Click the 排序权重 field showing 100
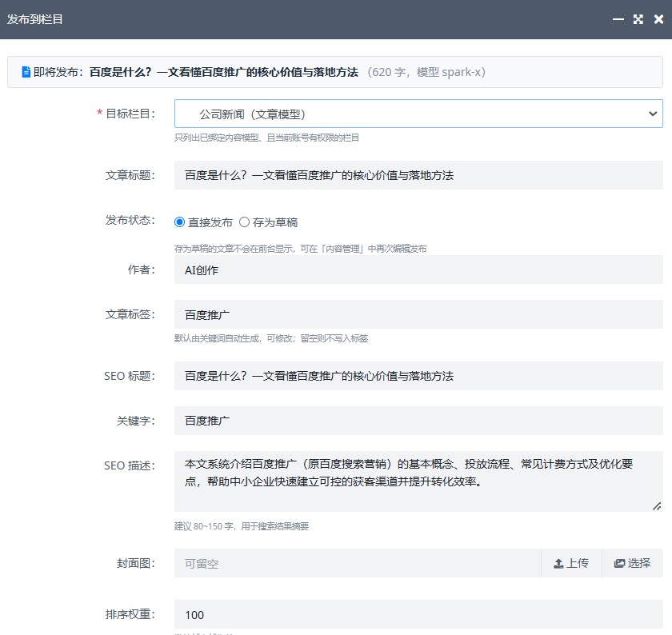Image resolution: width=672 pixels, height=635 pixels. point(418,614)
